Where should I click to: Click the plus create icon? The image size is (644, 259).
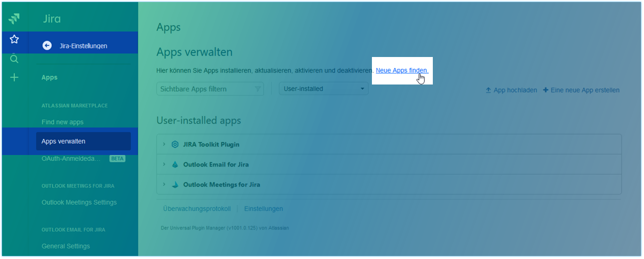tap(14, 77)
